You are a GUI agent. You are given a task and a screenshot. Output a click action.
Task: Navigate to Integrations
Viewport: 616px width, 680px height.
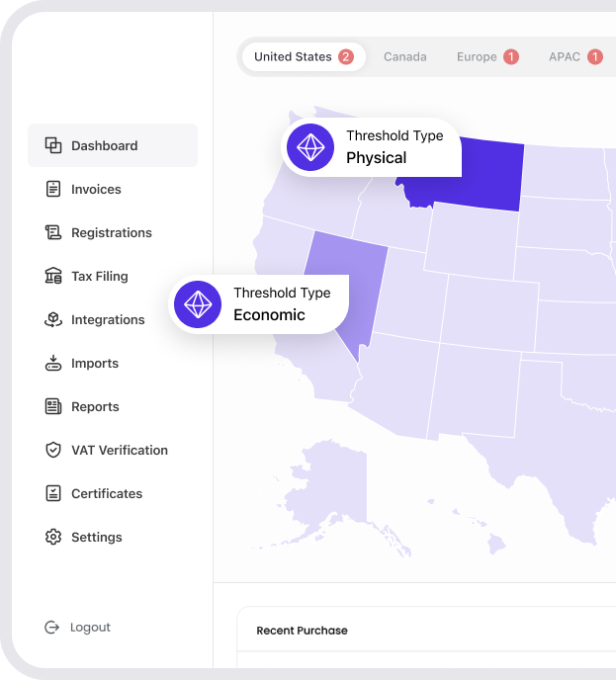coord(108,319)
